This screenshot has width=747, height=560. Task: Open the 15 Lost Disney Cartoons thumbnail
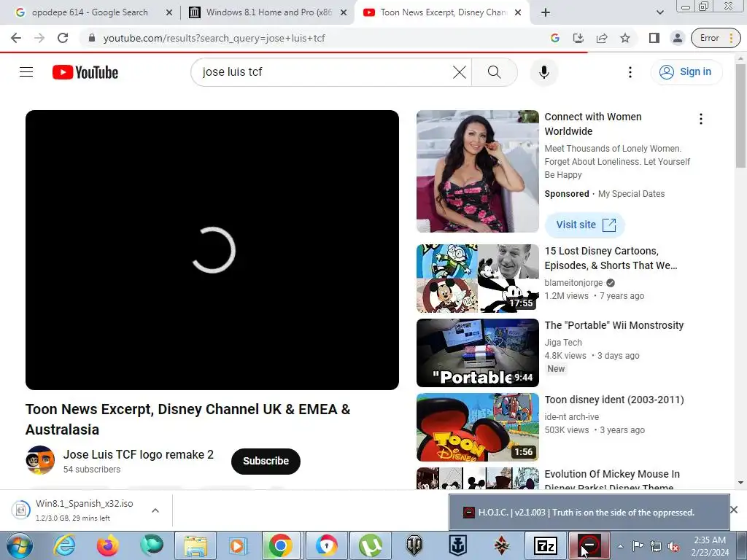(x=477, y=279)
